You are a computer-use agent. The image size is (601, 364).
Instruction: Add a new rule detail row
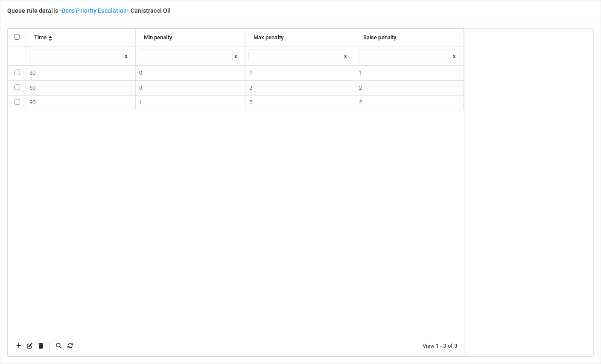19,346
